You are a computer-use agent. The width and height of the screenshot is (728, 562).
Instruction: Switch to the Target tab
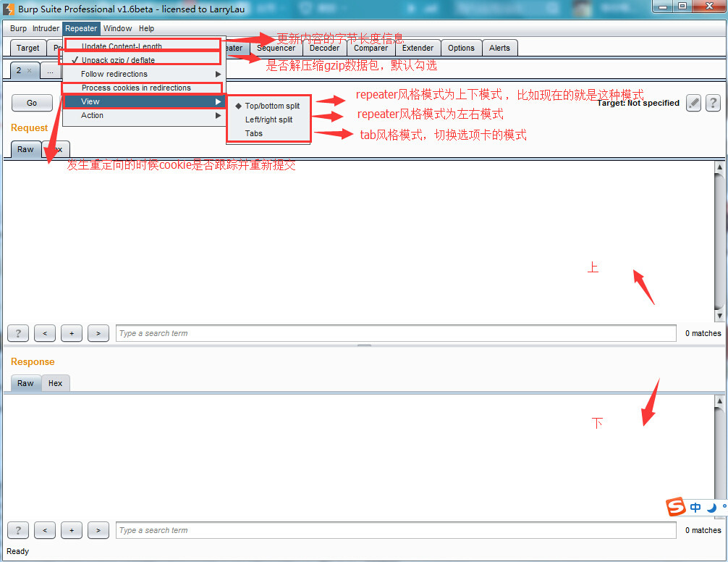point(27,48)
